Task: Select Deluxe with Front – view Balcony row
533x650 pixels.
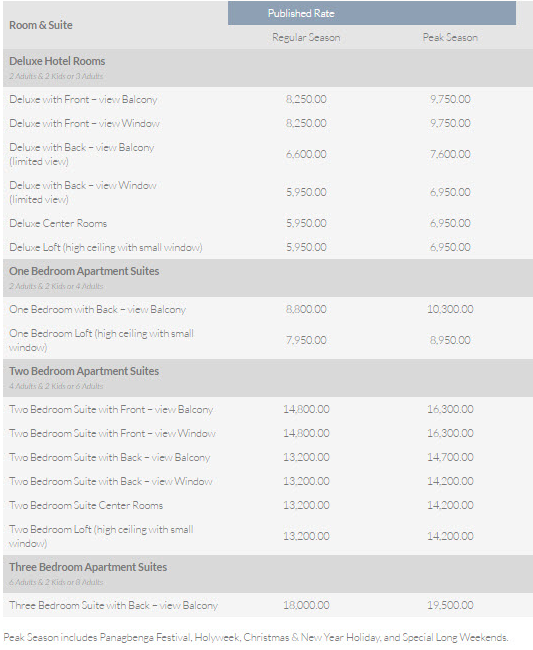Action: 268,99
